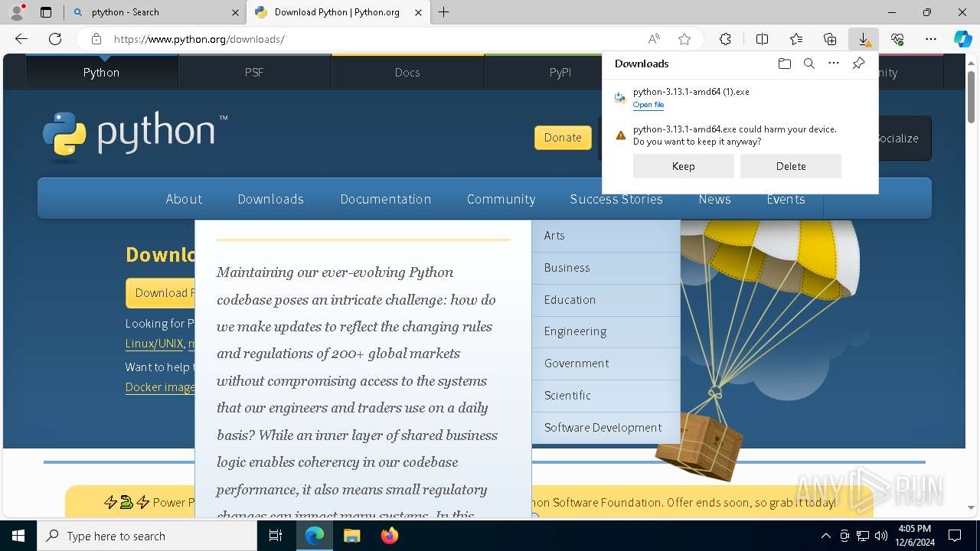Select the PSF top navigation tab
The image size is (980, 551).
pyautogui.click(x=254, y=73)
